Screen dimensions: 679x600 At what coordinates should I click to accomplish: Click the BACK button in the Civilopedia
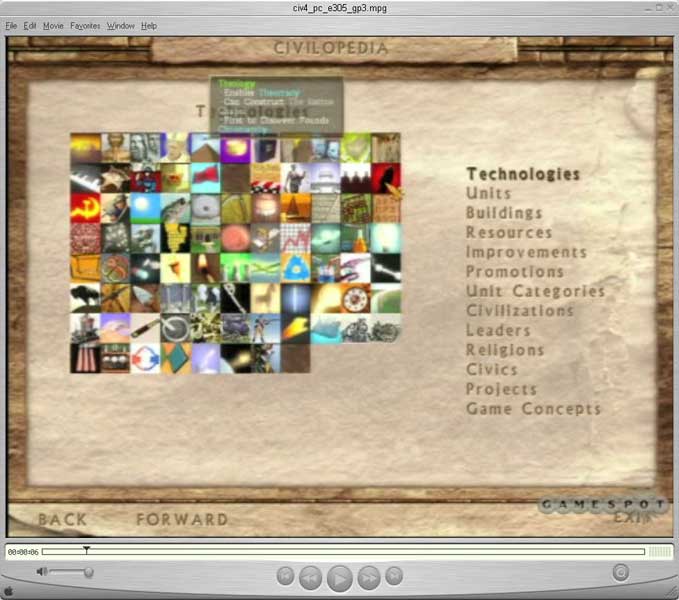point(62,519)
